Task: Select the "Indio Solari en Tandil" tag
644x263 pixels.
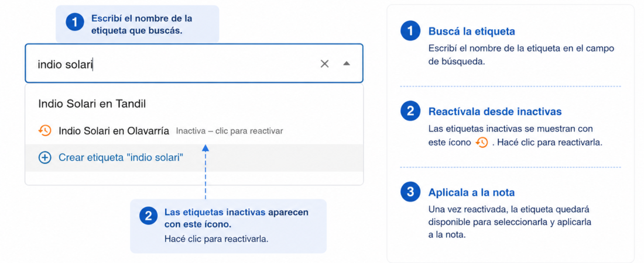Action: click(194, 104)
